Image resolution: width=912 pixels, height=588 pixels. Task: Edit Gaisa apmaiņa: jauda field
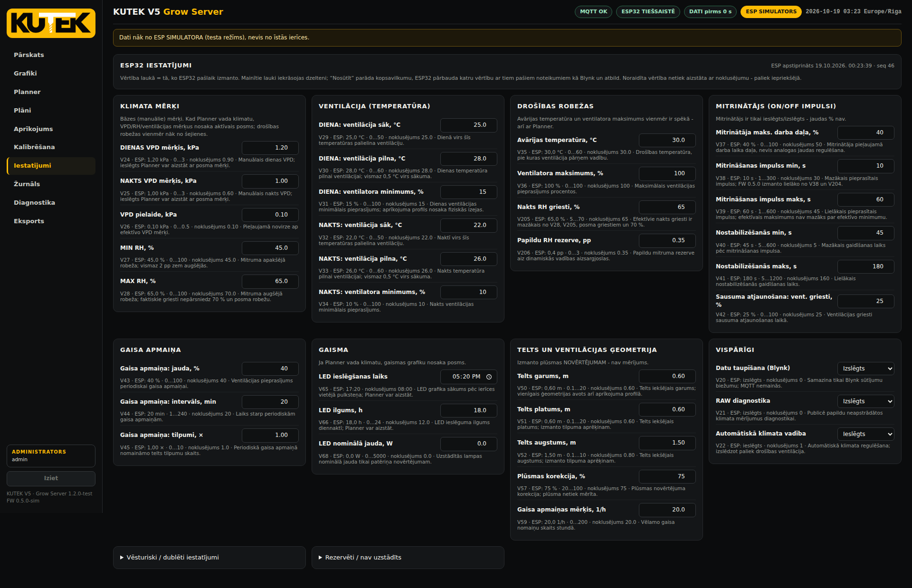[270, 369]
